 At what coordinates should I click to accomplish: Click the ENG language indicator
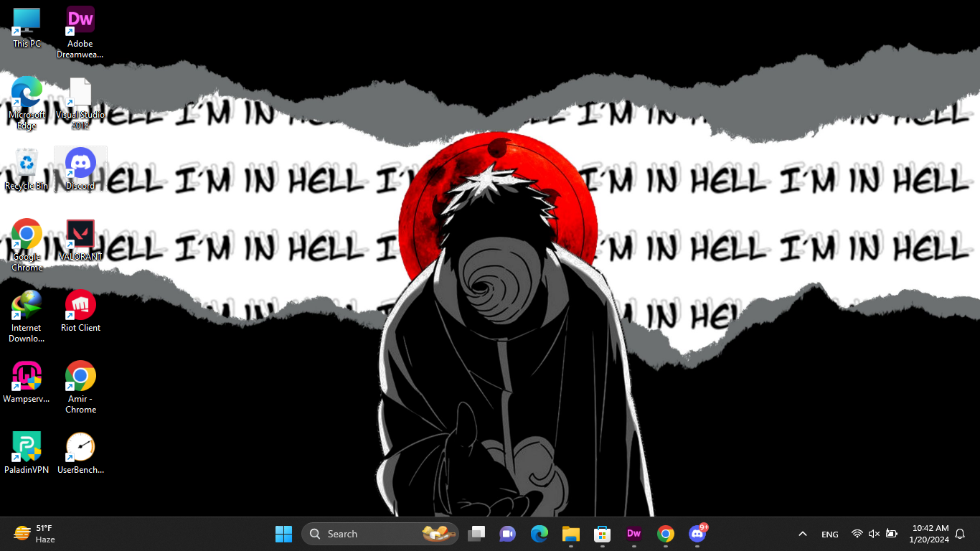[x=830, y=534]
